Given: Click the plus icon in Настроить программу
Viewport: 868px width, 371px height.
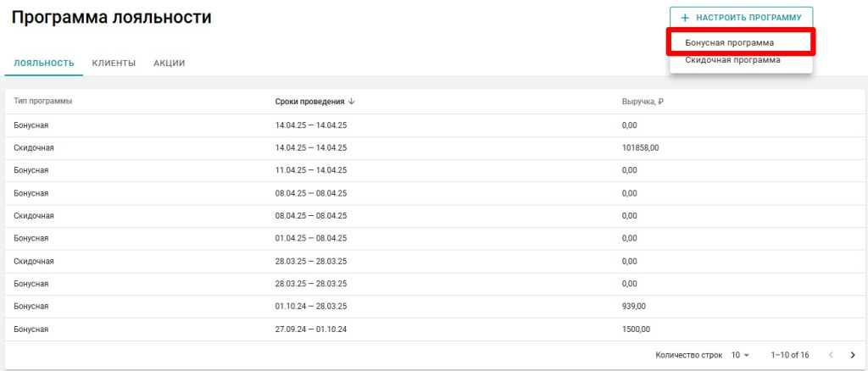Looking at the screenshot, I should 685,18.
